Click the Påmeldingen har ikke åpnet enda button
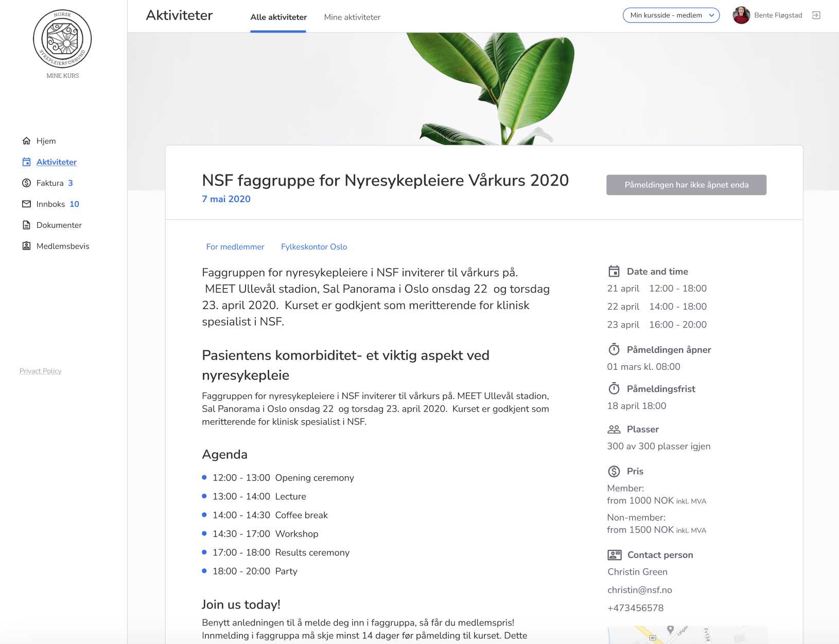This screenshot has width=839, height=644. coord(686,185)
